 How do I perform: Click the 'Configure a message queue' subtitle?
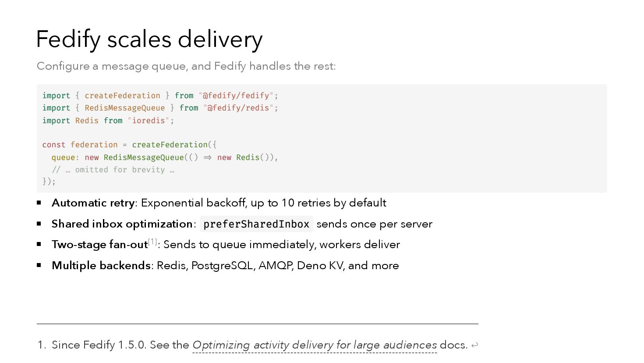point(186,66)
